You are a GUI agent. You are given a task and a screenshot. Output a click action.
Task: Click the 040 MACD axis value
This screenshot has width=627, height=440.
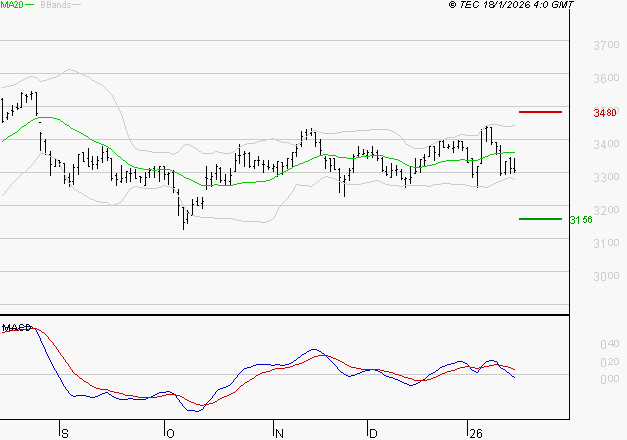(x=609, y=344)
